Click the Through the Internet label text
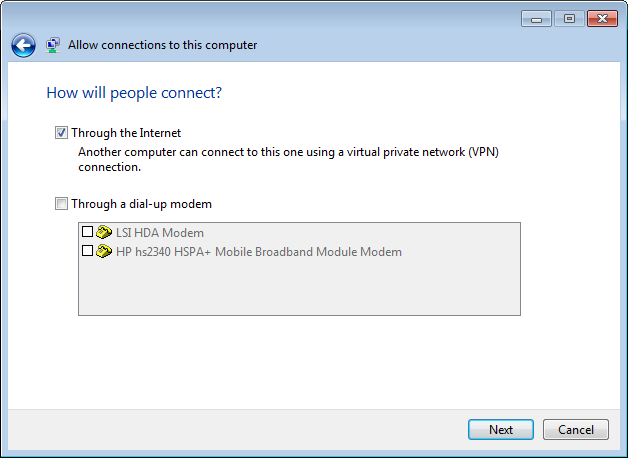Image resolution: width=628 pixels, height=458 pixels. click(126, 133)
